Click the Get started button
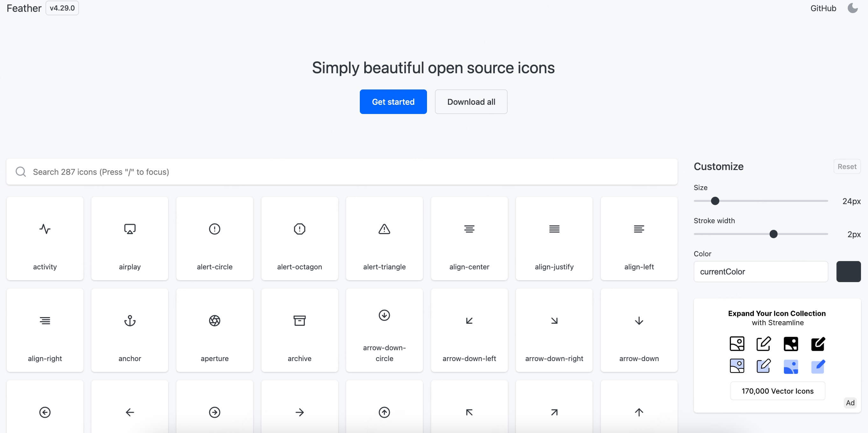 393,102
